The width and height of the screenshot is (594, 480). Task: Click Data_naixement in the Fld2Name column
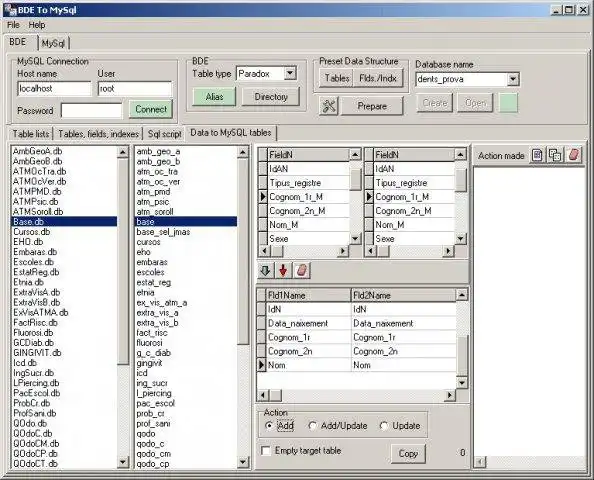tap(404, 323)
